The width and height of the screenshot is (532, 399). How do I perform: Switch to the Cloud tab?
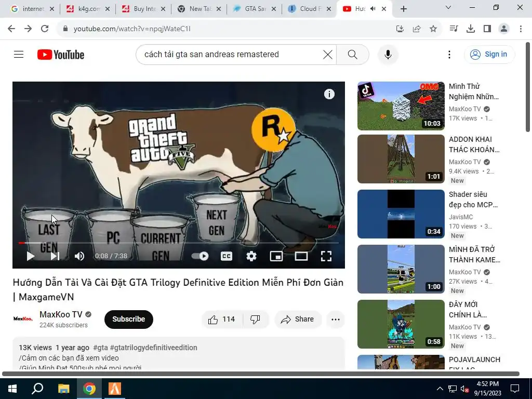310,9
